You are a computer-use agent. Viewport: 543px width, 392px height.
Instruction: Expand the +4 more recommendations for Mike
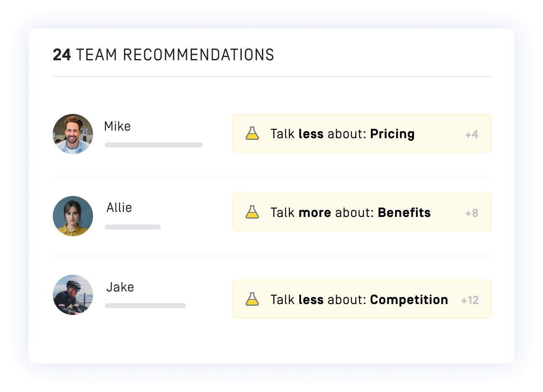pyautogui.click(x=471, y=134)
